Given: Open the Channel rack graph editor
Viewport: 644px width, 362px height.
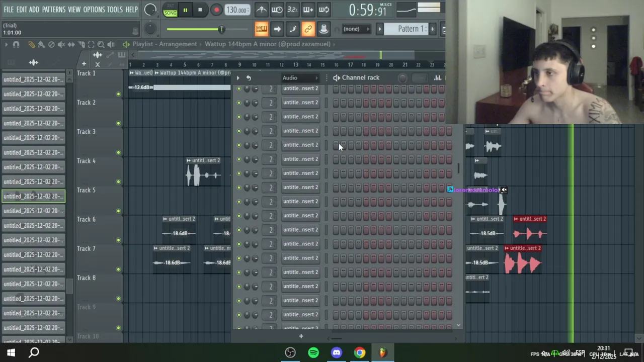Looking at the screenshot, I should (438, 78).
